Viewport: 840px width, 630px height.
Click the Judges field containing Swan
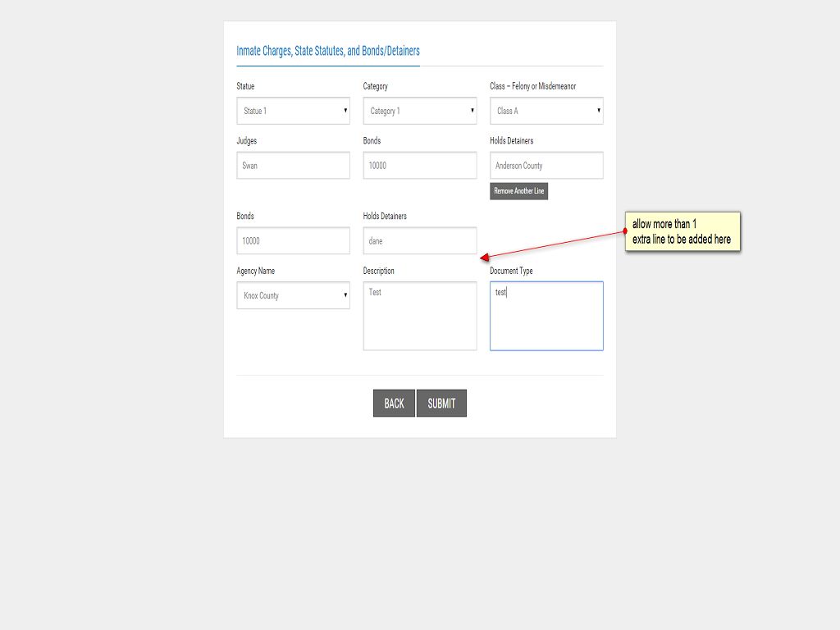click(293, 166)
